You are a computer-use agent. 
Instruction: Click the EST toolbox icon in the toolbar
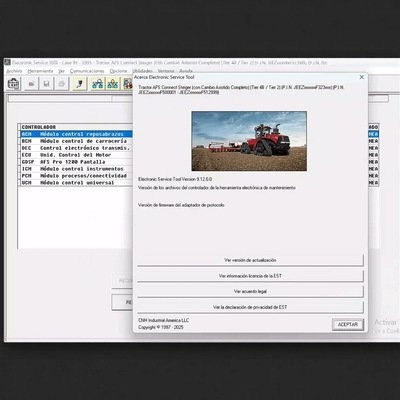tap(14, 84)
